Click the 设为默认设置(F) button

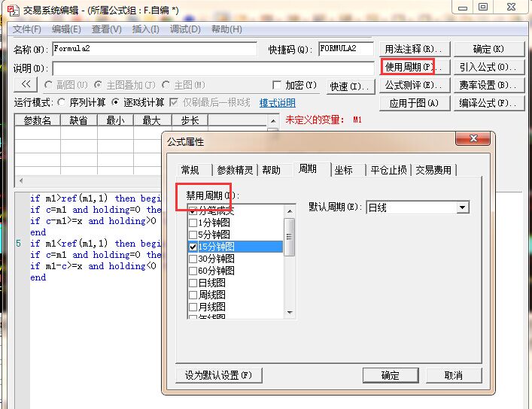[x=219, y=374]
